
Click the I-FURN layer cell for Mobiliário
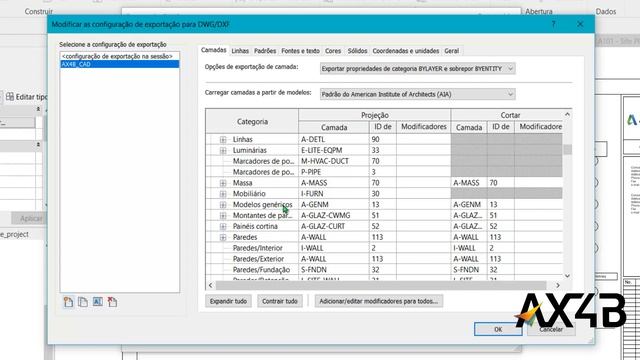pyautogui.click(x=333, y=194)
